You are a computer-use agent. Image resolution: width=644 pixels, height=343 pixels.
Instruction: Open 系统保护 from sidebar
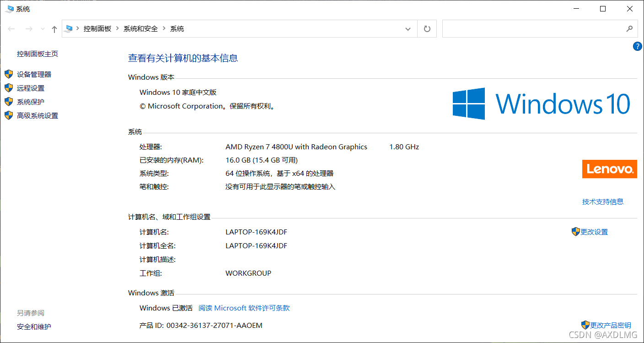pos(31,102)
